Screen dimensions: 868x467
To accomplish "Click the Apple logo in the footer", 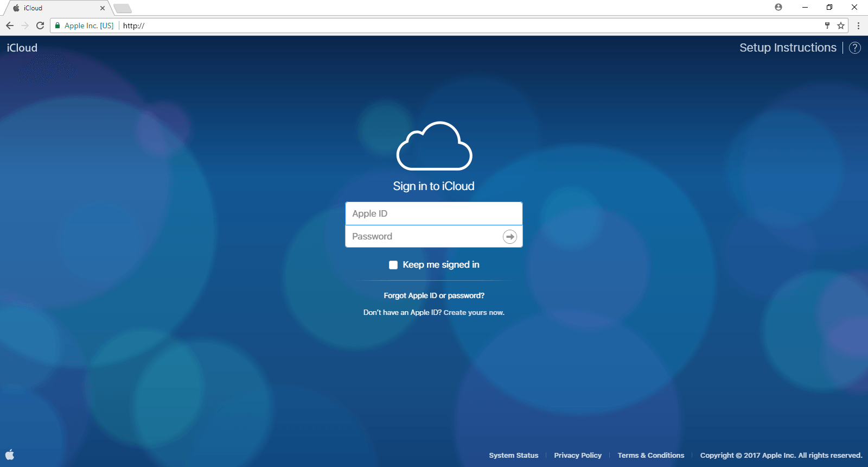I will pyautogui.click(x=10, y=455).
